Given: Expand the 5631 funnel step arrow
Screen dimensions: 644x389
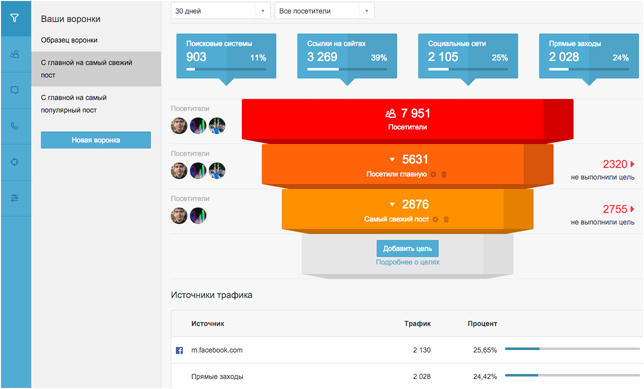Looking at the screenshot, I should [x=392, y=159].
